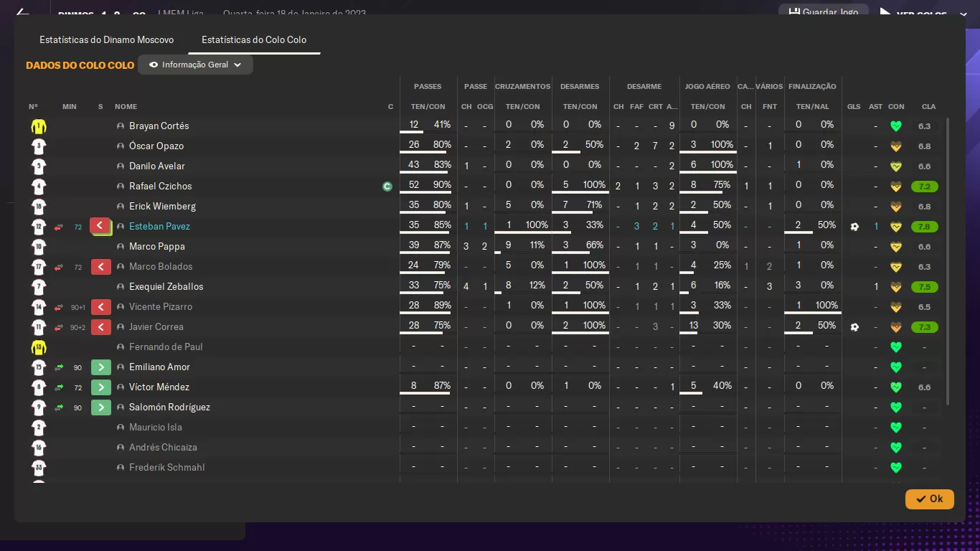Click Erick Wiemberg shirt number icon
Image resolution: width=980 pixels, height=551 pixels.
click(39, 207)
